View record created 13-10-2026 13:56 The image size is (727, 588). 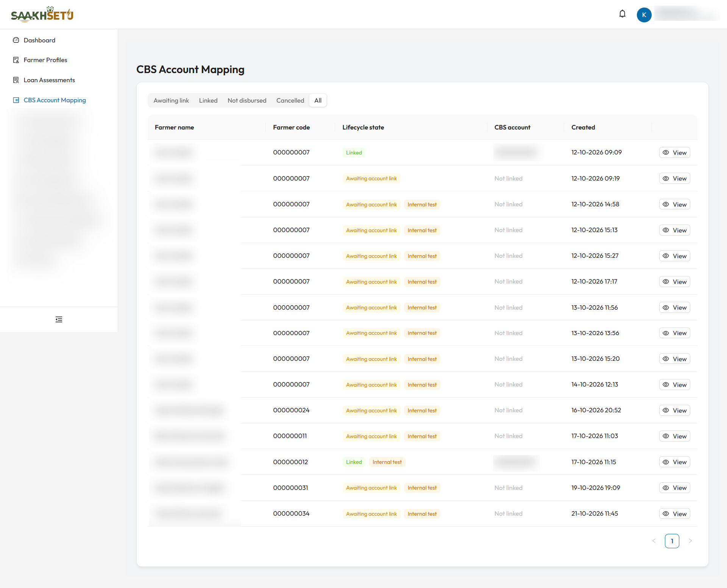[x=674, y=333]
